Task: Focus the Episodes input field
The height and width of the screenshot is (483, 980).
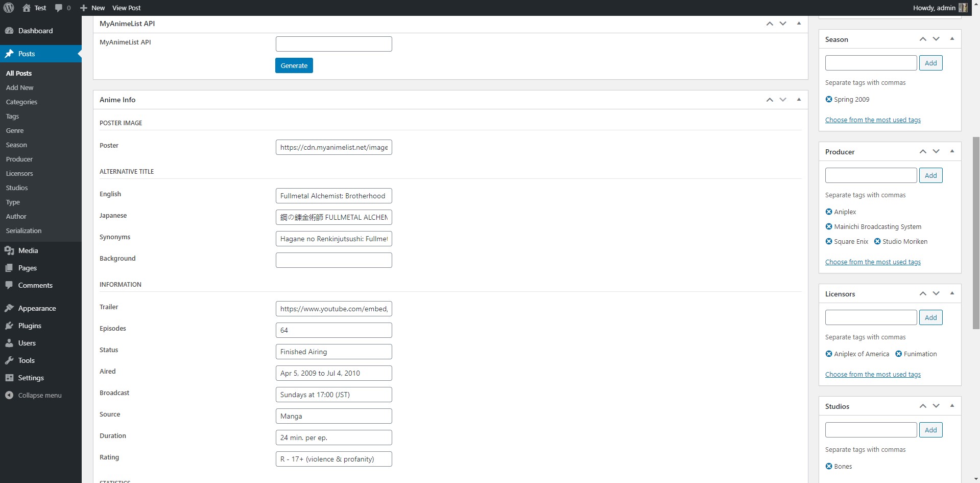Action: pos(333,330)
